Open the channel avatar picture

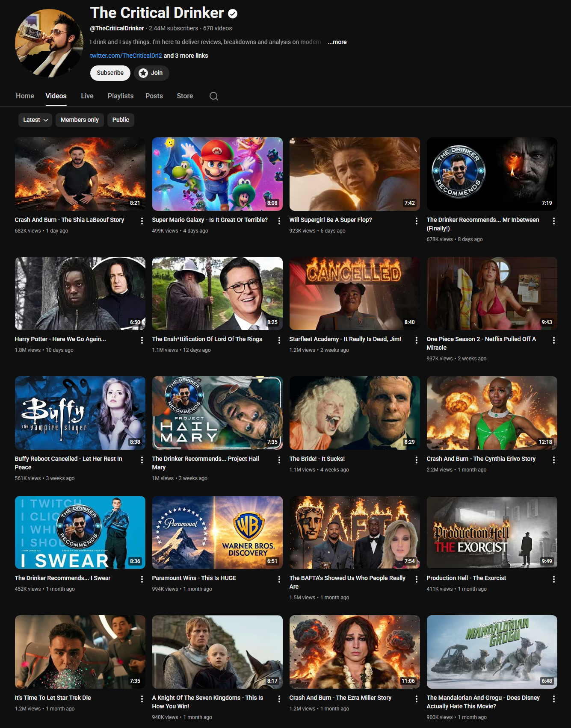point(49,43)
